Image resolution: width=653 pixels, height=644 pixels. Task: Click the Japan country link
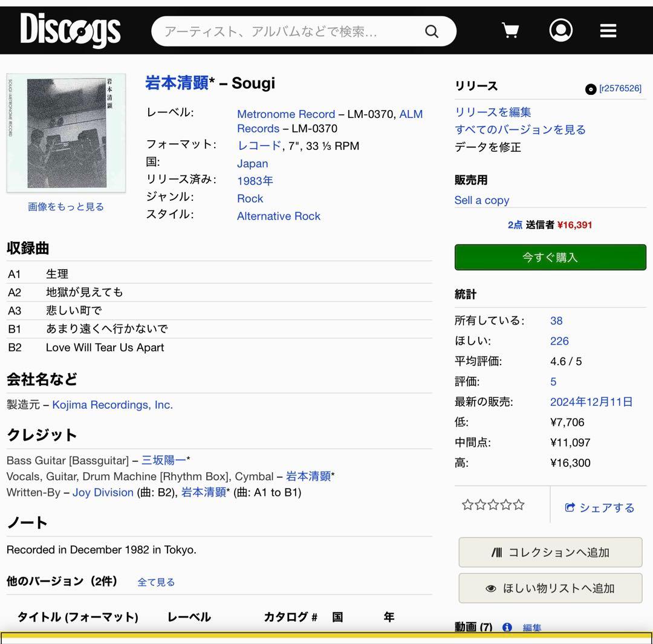pos(252,164)
